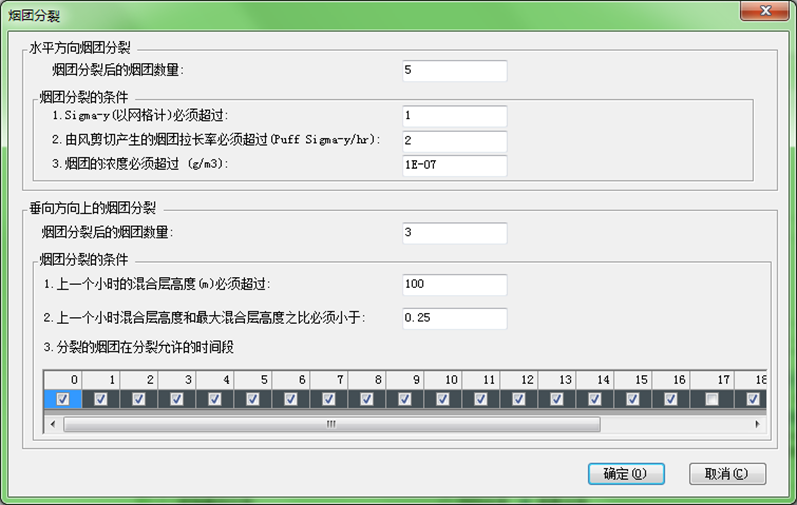Viewport: 797px width, 505px height.
Task: Toggle the hour 8 checkbox
Action: [x=367, y=399]
